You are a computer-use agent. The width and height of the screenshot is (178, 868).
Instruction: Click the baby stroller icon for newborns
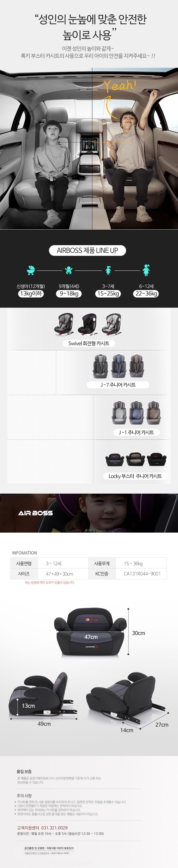31,270
